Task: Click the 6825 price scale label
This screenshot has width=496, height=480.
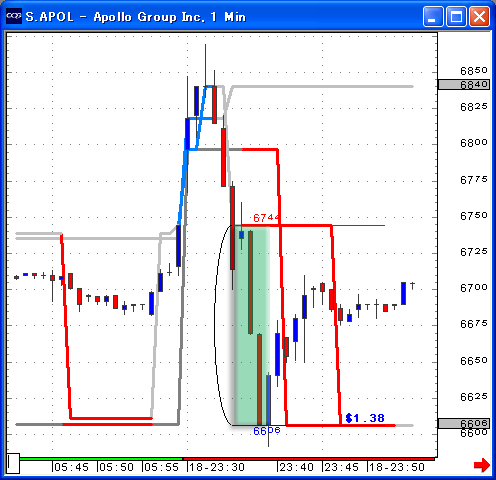Action: pos(474,107)
